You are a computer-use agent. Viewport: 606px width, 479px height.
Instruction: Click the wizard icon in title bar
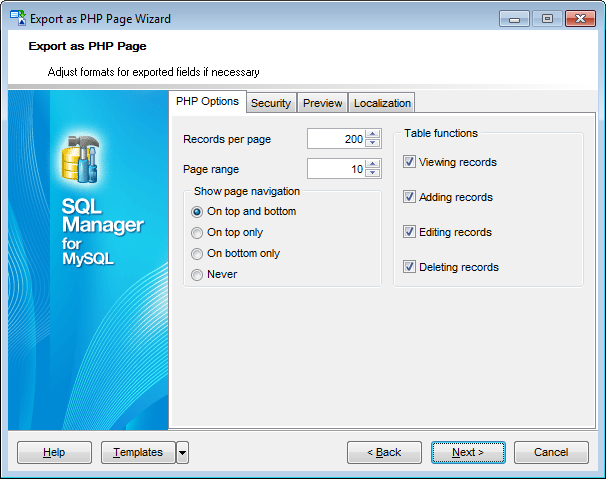tap(19, 18)
